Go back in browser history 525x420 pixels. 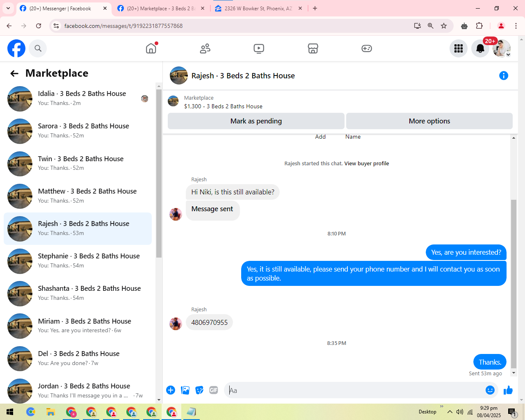tap(9, 26)
